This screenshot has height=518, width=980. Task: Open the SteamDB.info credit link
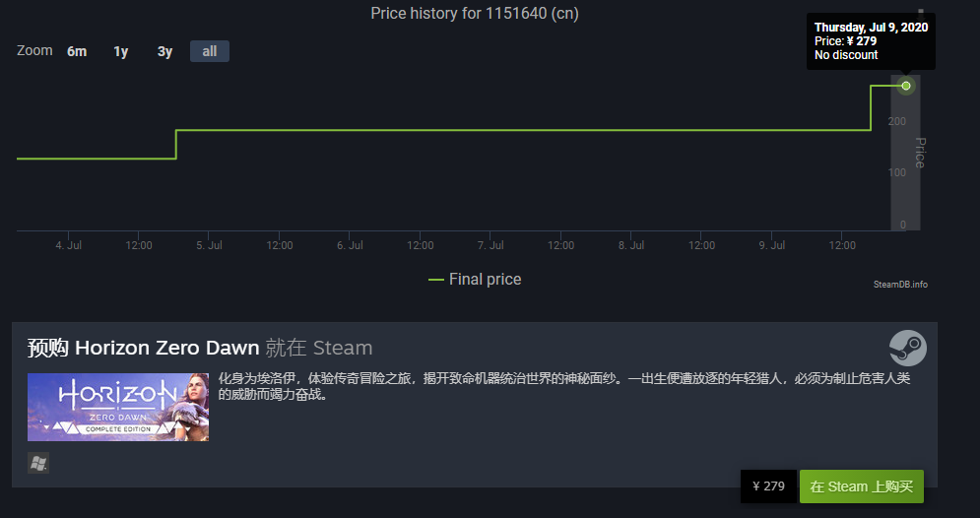[x=900, y=285]
